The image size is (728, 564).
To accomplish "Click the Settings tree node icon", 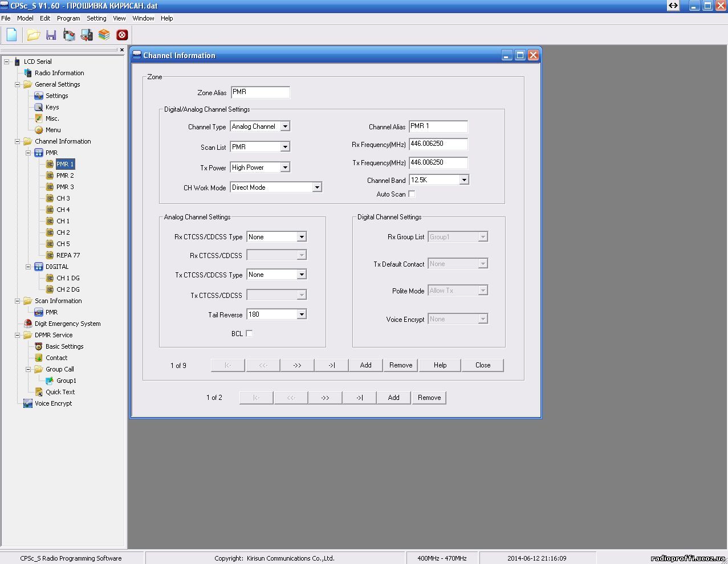I will click(39, 96).
